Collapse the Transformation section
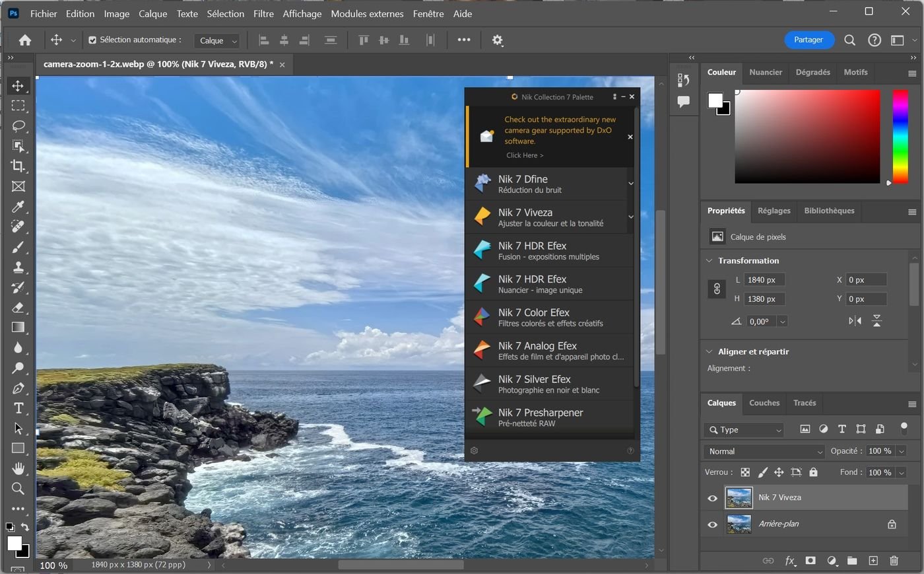The height and width of the screenshot is (574, 924). click(x=709, y=261)
